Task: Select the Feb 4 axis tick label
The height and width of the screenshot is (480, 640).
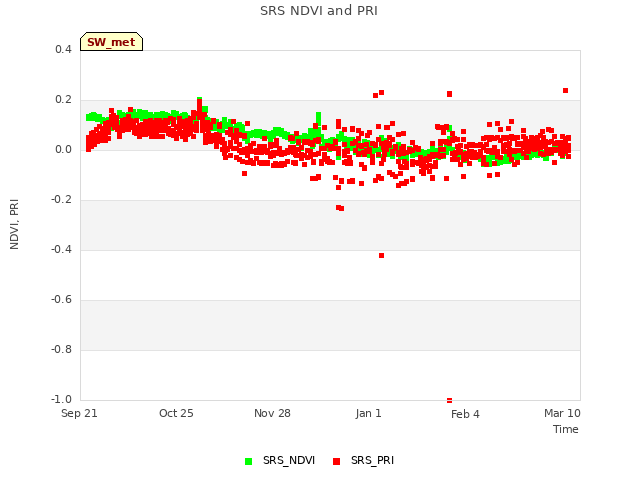Action: coord(465,414)
